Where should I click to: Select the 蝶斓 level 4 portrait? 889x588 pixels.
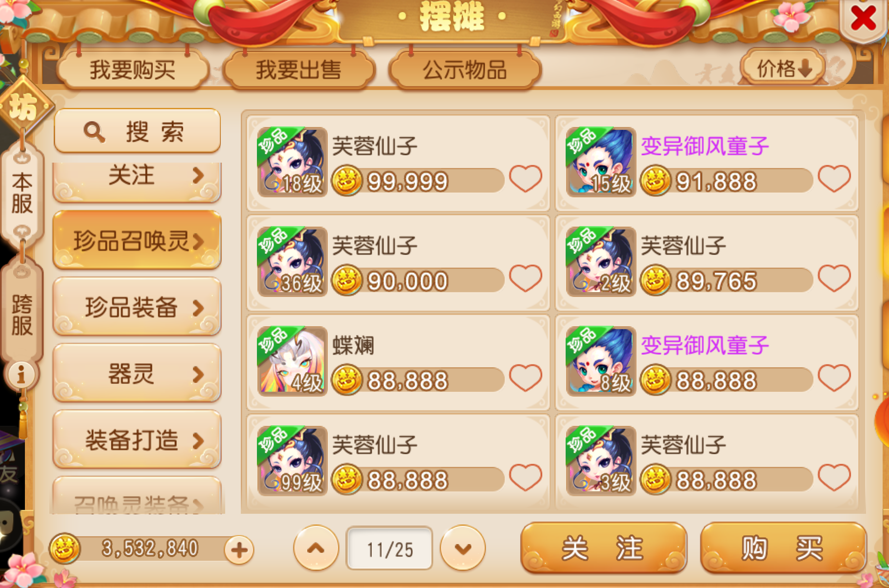coord(292,361)
